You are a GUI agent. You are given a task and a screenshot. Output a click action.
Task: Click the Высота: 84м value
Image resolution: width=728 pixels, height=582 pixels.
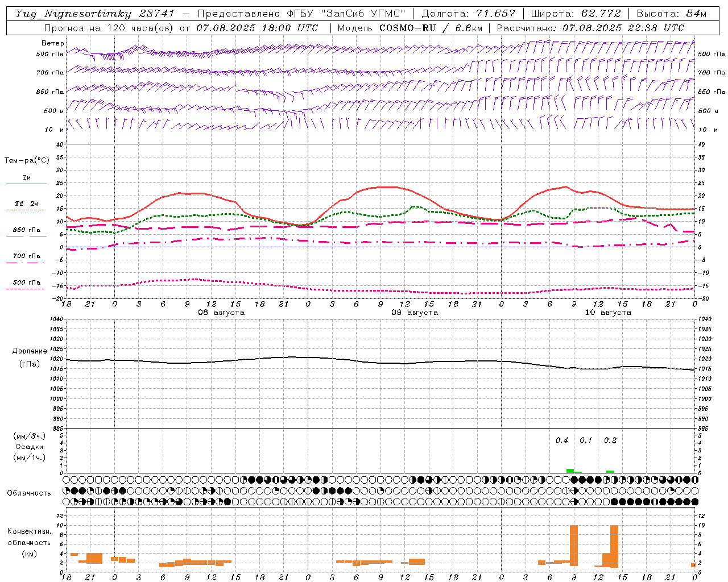coord(672,14)
